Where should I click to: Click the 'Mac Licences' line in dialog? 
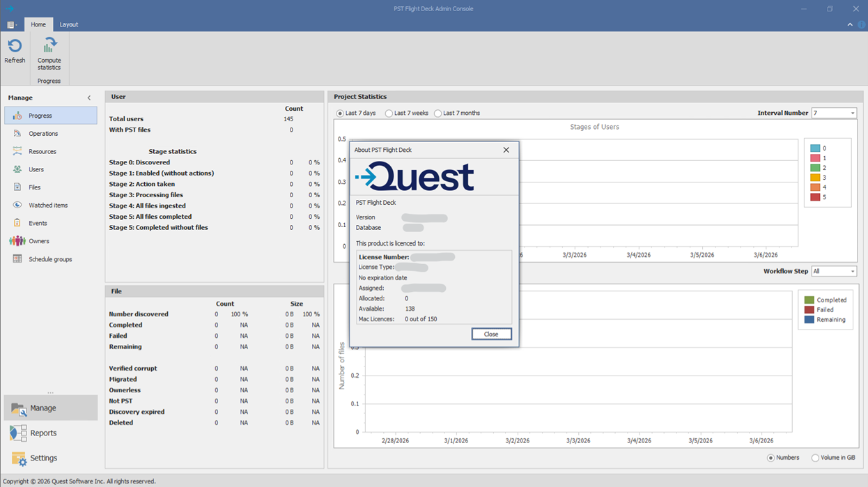[x=398, y=319]
